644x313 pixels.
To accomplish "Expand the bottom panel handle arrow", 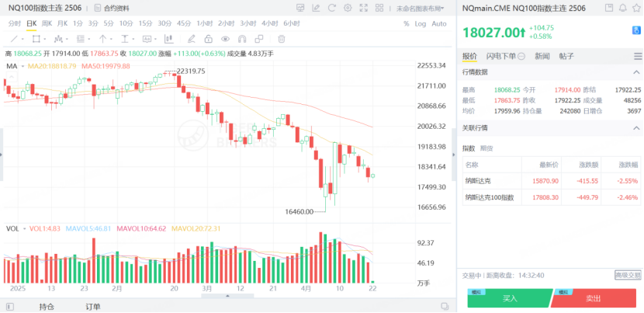I will 227,296.
